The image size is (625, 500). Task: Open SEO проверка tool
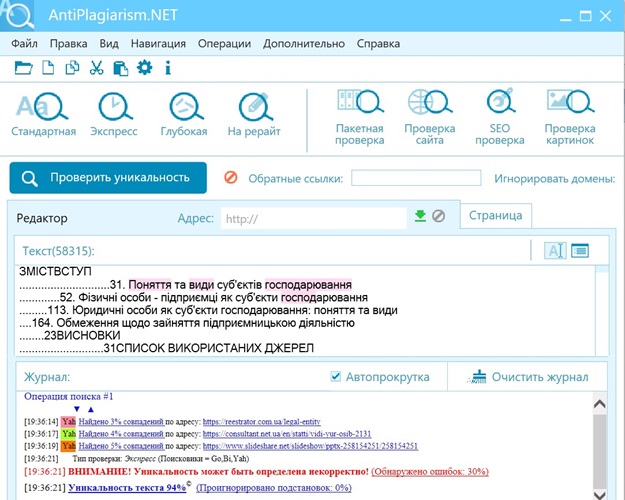[x=499, y=117]
